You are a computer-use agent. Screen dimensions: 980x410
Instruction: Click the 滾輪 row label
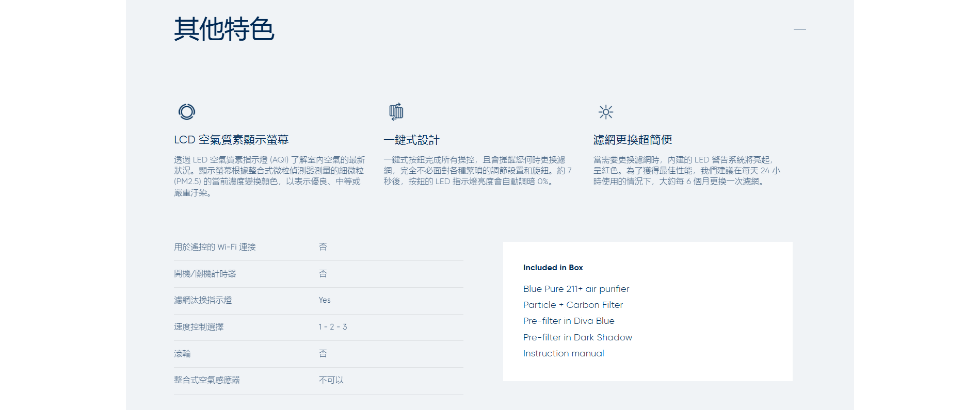click(182, 354)
